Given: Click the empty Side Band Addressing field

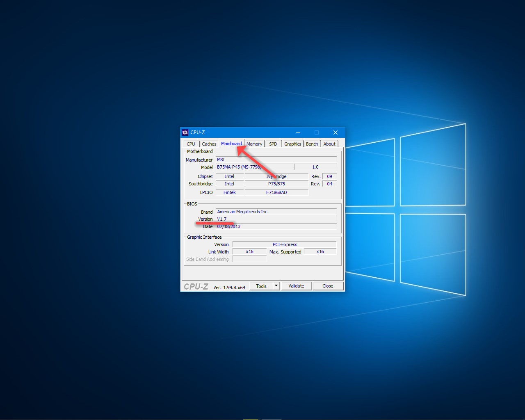Looking at the screenshot, I should pyautogui.click(x=250, y=259).
